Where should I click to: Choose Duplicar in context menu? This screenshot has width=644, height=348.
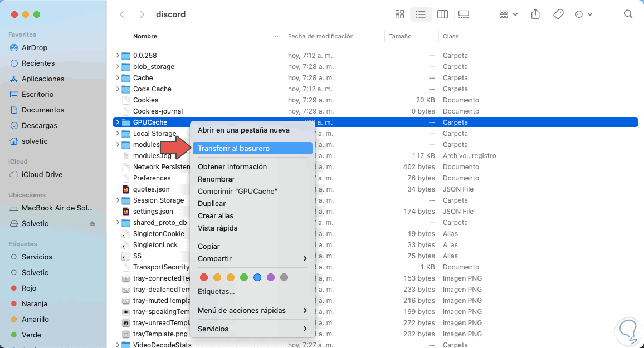pyautogui.click(x=252, y=204)
